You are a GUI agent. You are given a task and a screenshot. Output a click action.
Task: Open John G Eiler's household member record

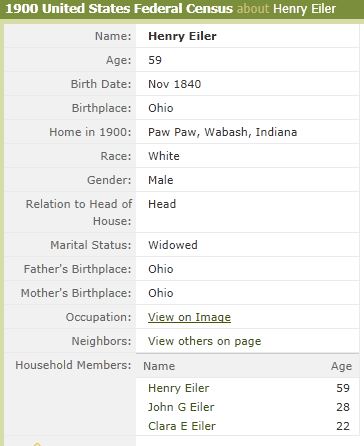(181, 407)
